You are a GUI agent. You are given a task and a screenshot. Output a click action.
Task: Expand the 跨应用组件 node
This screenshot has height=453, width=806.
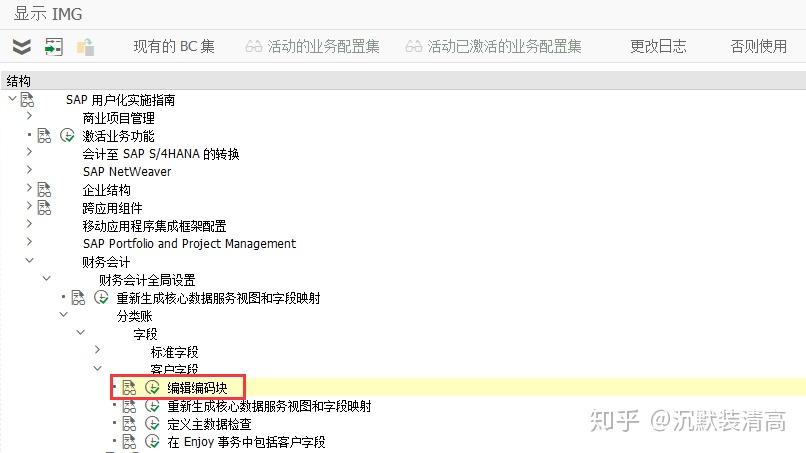coord(29,206)
